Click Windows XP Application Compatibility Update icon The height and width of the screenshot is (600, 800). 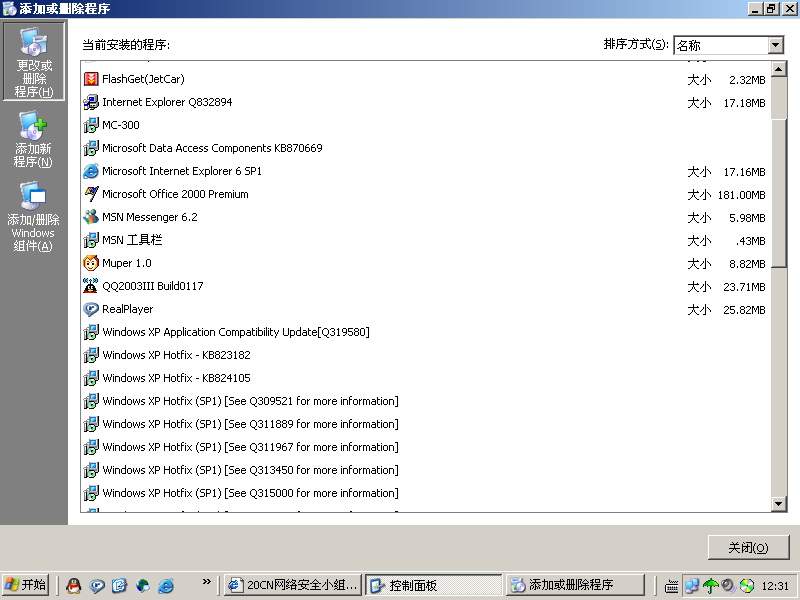(x=91, y=332)
